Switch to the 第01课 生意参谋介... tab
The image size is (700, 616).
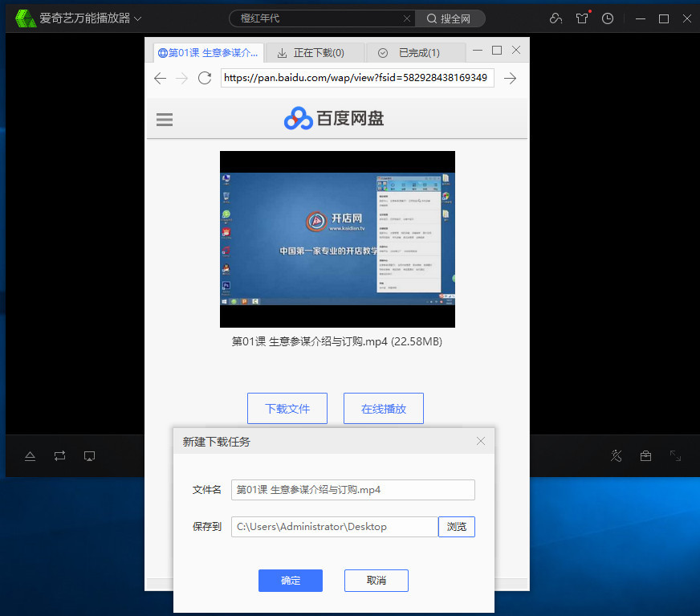209,53
